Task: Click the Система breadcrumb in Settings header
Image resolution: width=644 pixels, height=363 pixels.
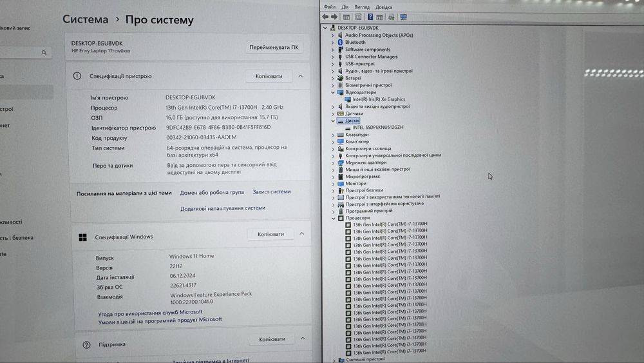Action: [x=86, y=19]
